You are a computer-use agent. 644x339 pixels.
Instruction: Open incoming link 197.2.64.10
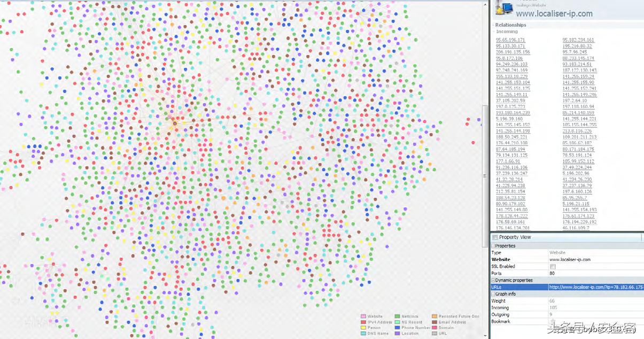(575, 101)
